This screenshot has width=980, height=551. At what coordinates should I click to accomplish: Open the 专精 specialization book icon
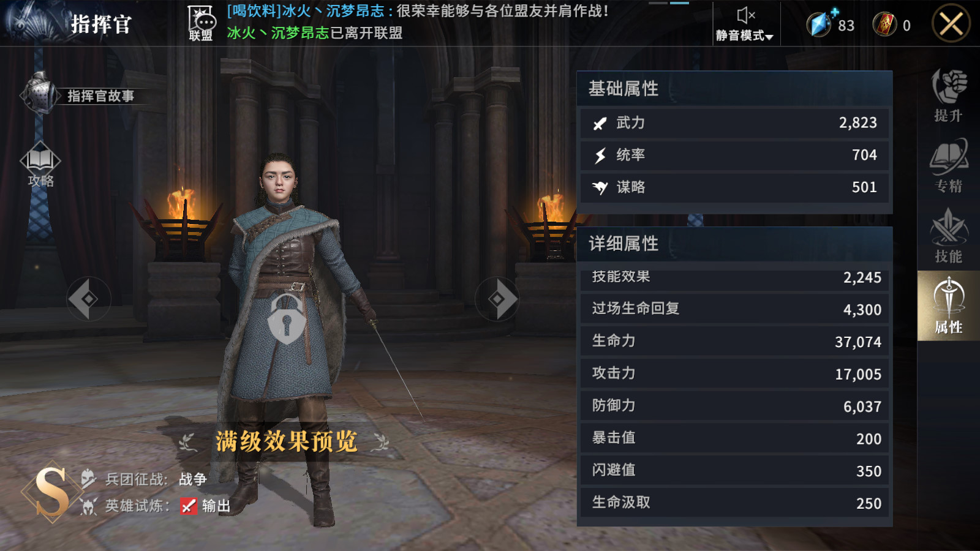(x=948, y=166)
